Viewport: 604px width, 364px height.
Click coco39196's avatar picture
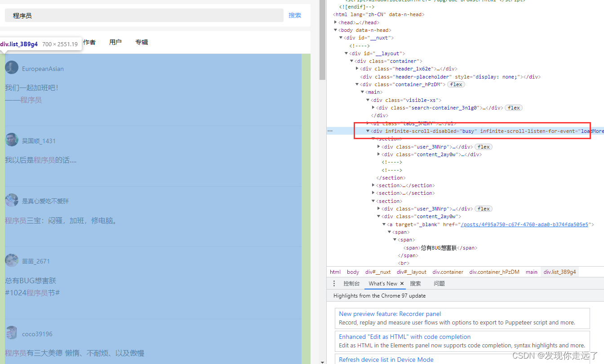pos(12,333)
